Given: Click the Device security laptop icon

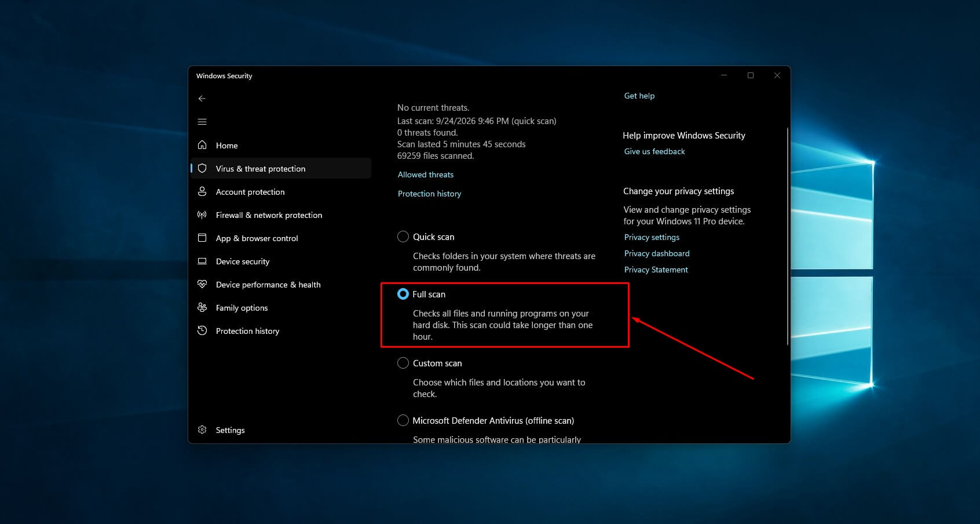Looking at the screenshot, I should click(x=202, y=261).
